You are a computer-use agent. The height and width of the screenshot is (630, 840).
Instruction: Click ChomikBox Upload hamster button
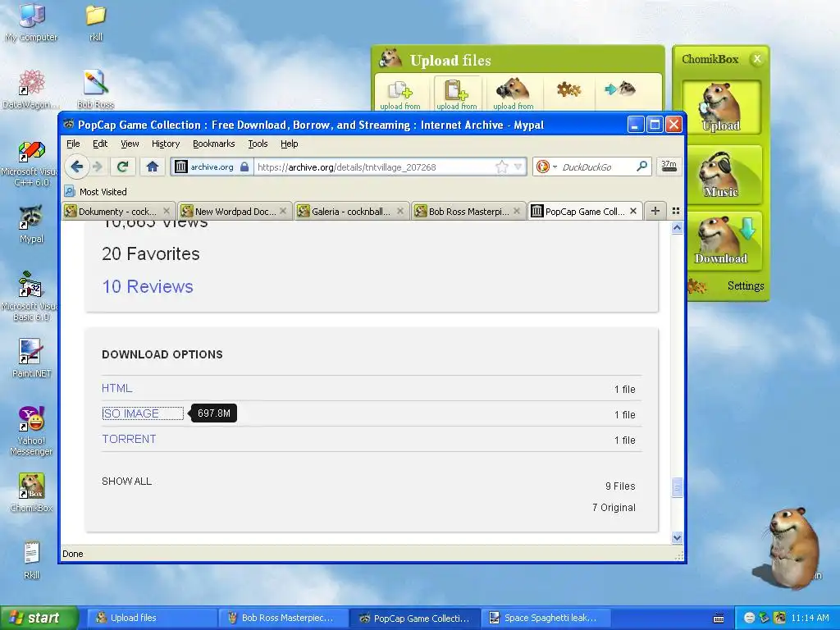point(721,107)
